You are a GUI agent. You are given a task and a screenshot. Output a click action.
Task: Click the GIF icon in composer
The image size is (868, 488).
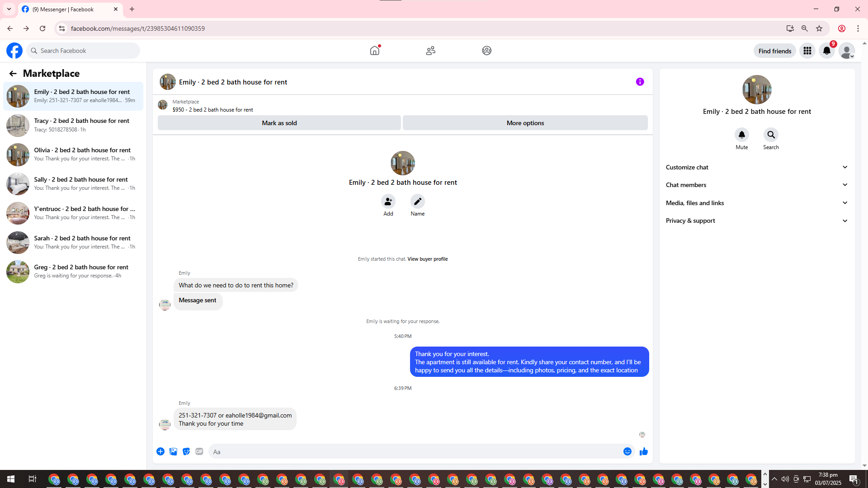pos(199,451)
